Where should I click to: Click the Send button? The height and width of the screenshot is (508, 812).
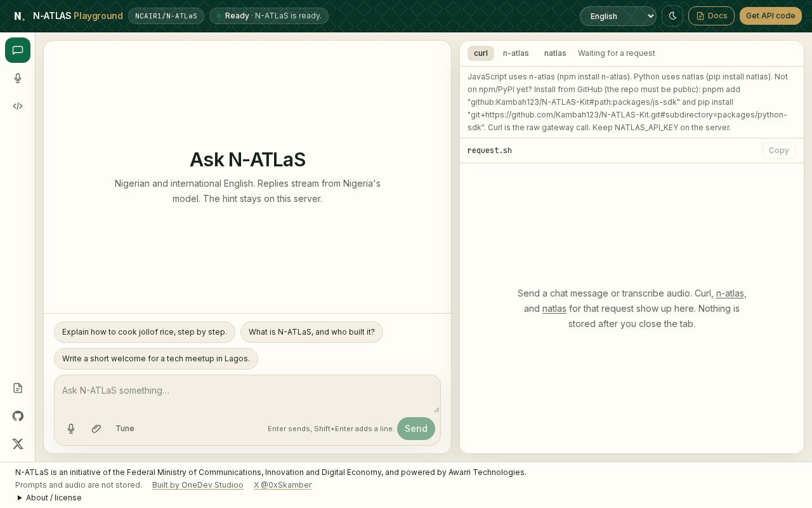[416, 429]
